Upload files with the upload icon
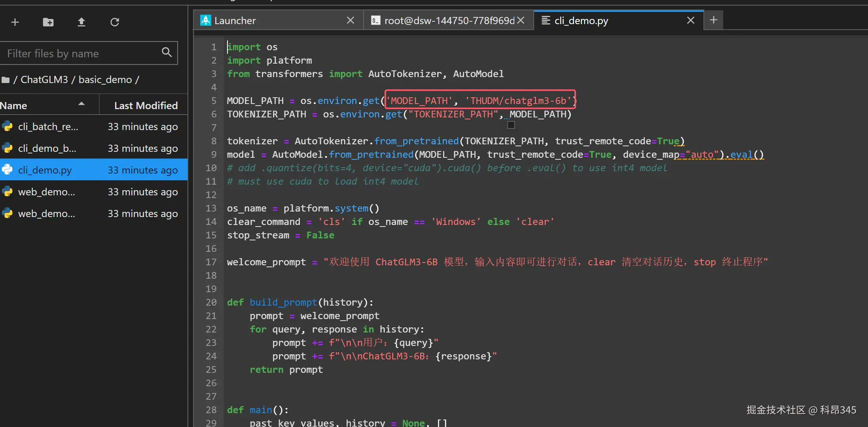This screenshot has height=427, width=868. coord(81,22)
